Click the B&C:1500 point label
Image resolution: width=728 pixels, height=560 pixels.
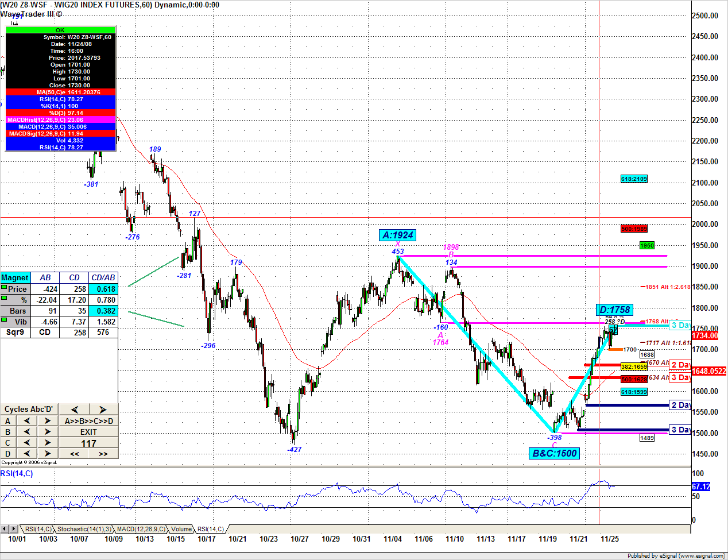tap(555, 453)
